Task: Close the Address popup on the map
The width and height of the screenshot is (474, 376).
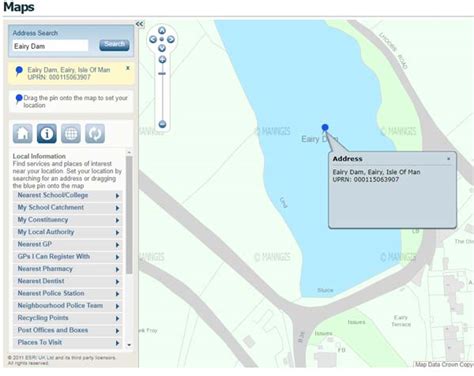Action: (449, 159)
